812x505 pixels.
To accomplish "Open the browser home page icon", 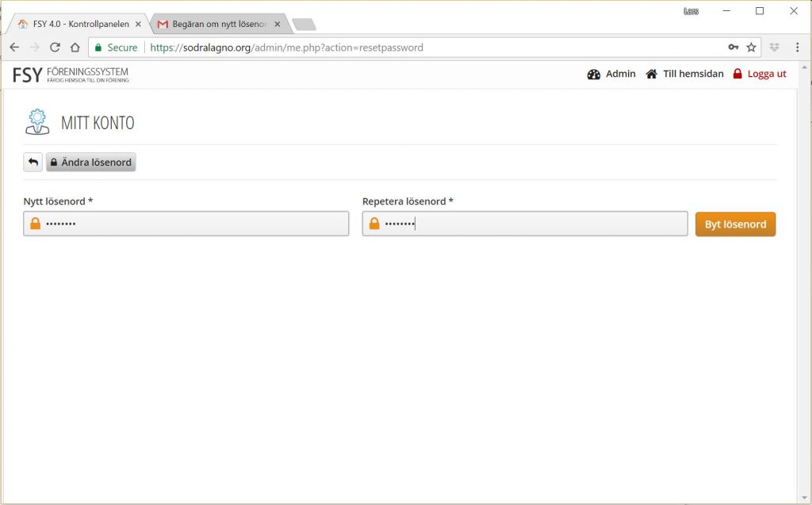I will pos(75,48).
